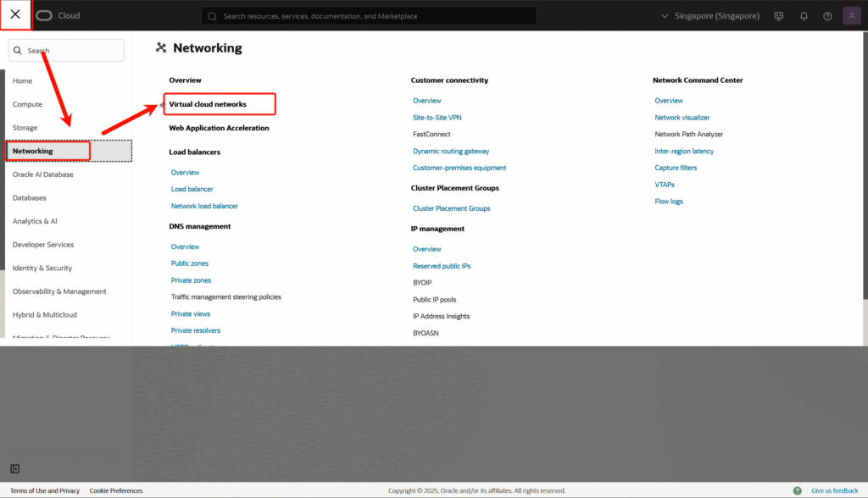
Task: Open Network load balancer link
Action: [204, 206]
